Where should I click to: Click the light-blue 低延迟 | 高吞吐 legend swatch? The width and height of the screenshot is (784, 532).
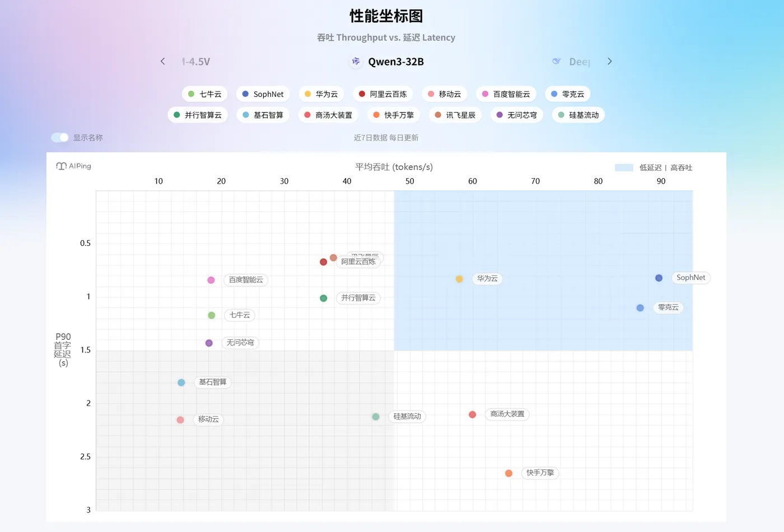(624, 167)
